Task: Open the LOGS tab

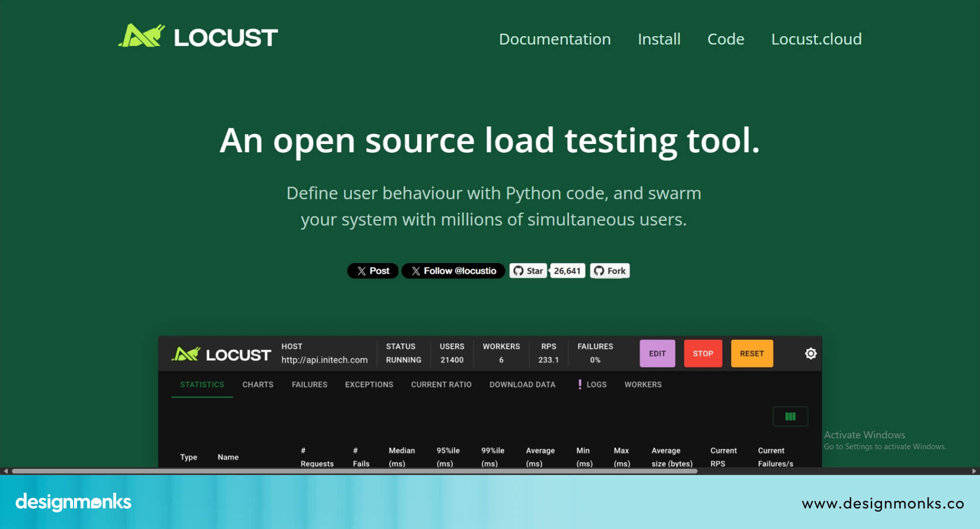Action: tap(592, 385)
